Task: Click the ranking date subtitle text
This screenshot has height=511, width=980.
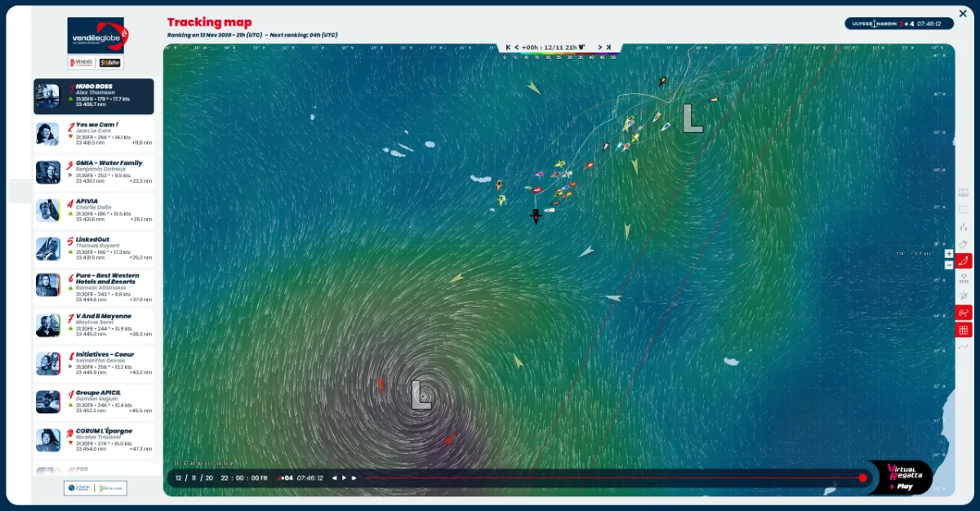Action: point(252,36)
